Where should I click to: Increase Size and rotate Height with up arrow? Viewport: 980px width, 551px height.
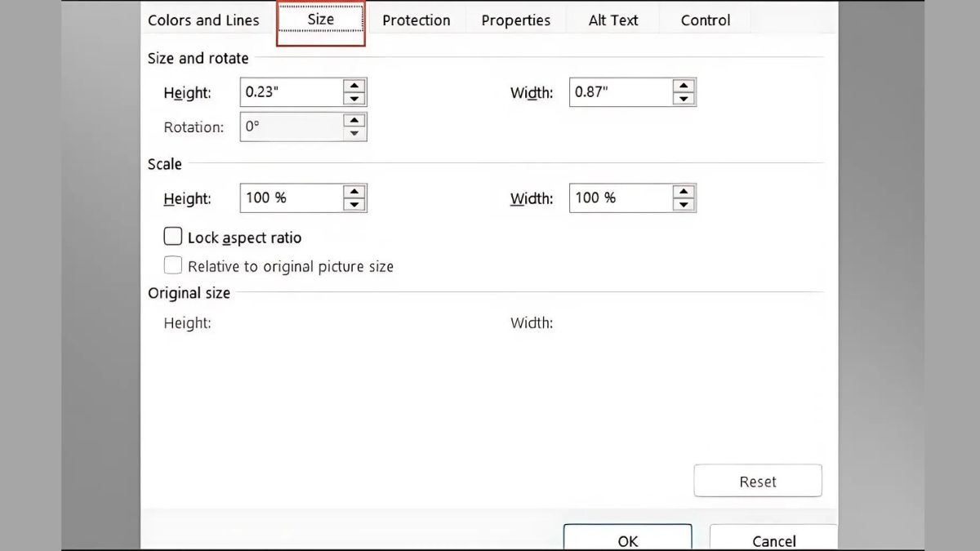point(354,86)
